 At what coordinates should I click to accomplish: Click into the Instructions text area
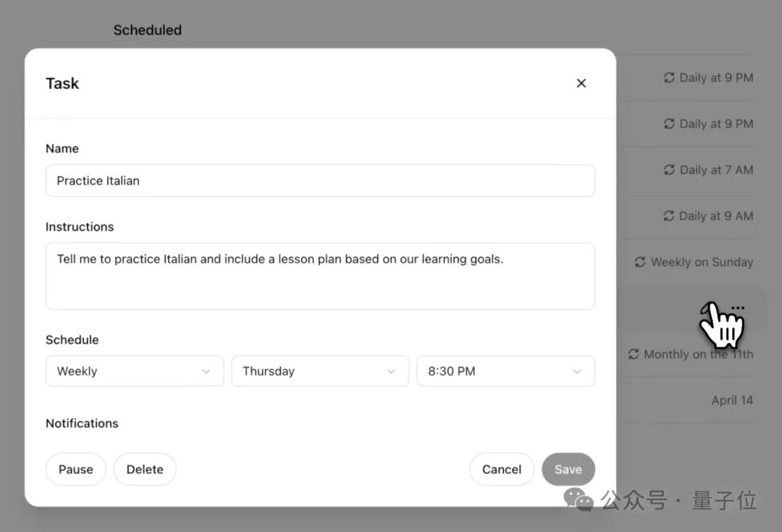pos(320,276)
